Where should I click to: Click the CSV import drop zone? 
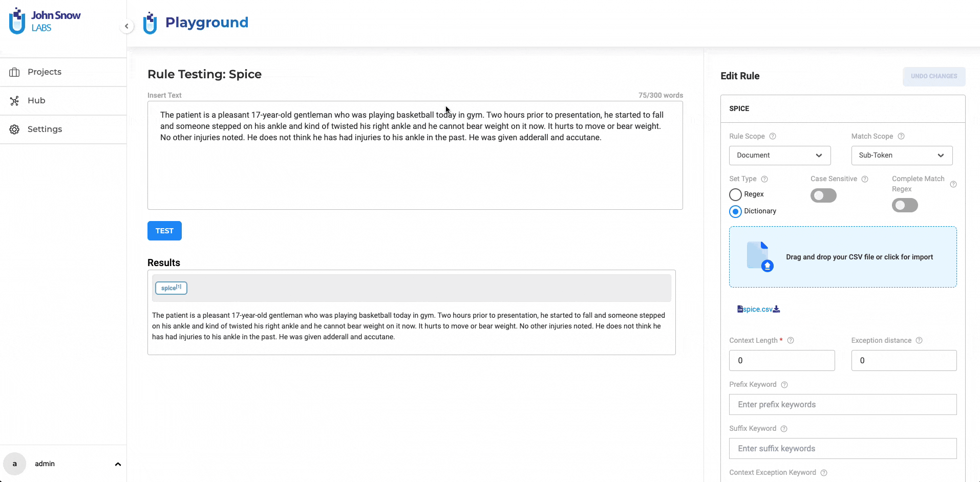point(843,257)
